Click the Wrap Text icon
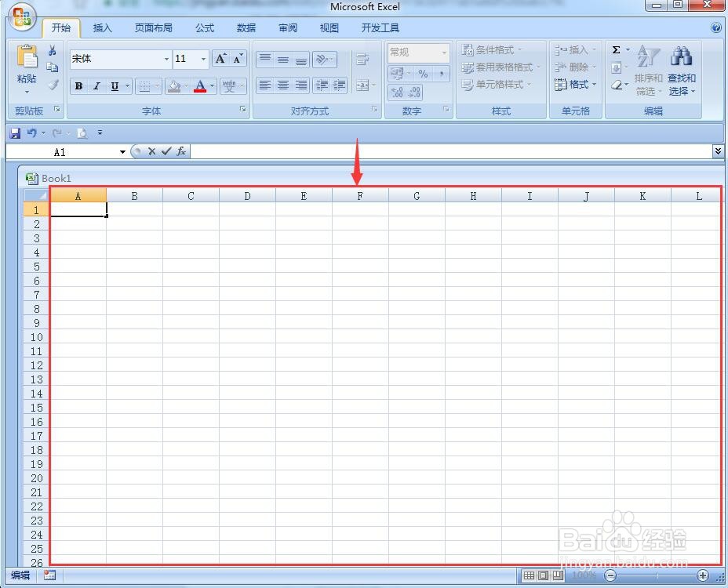 [362, 59]
